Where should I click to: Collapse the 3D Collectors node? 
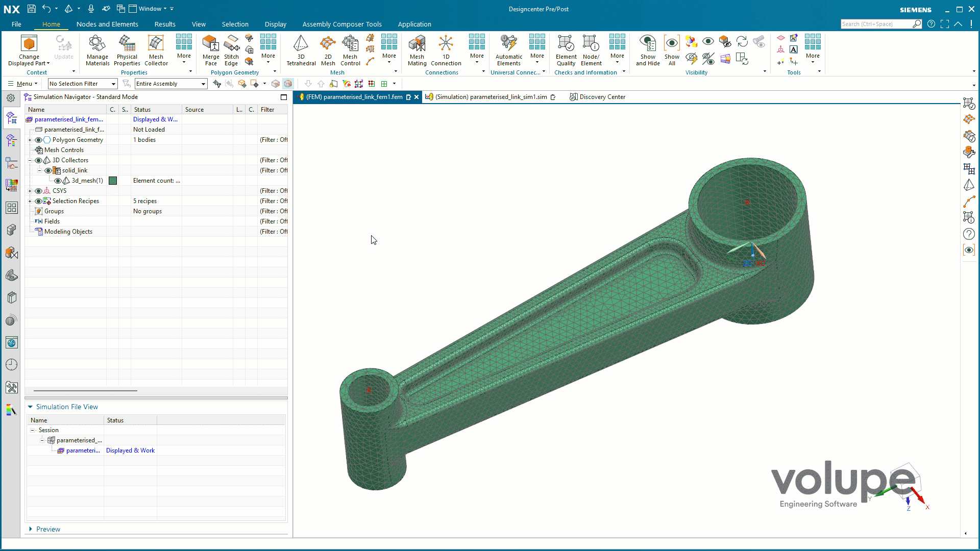pyautogui.click(x=30, y=160)
